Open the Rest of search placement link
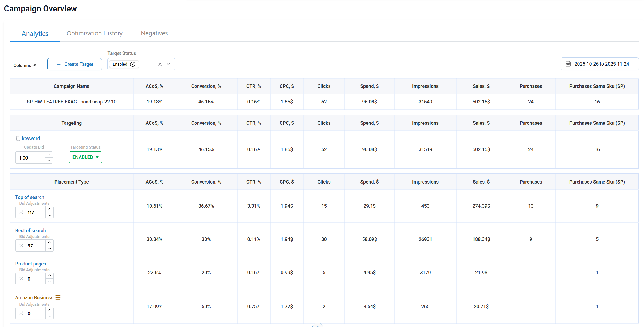This screenshot has width=644, height=327. tap(30, 230)
